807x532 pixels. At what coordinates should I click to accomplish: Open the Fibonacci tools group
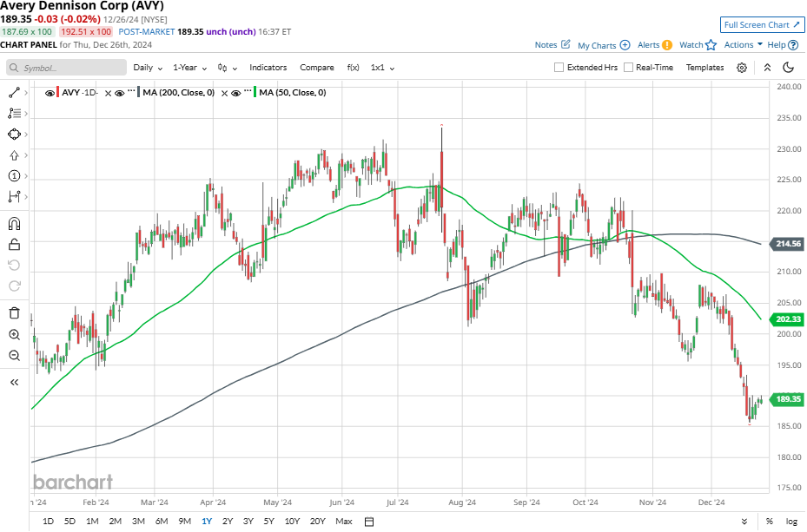[x=15, y=114]
